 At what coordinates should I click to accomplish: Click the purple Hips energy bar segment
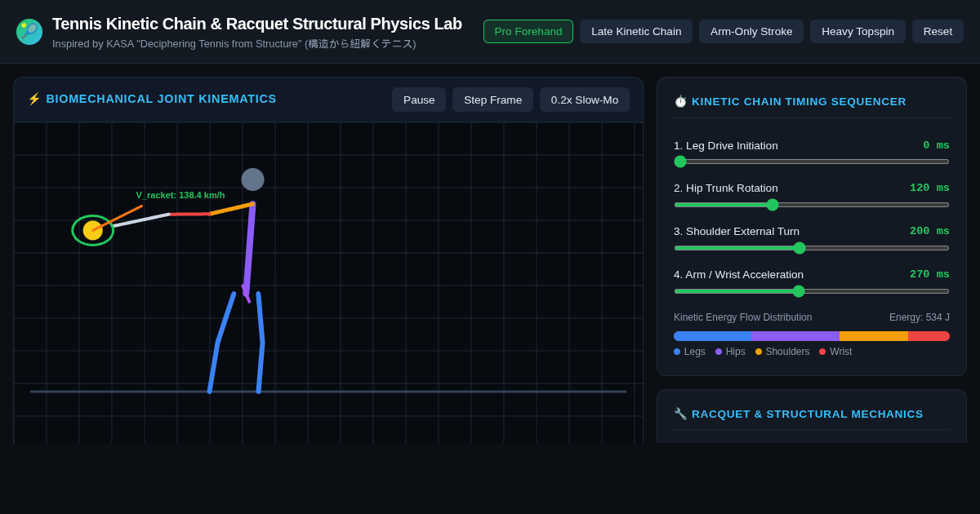[795, 336]
